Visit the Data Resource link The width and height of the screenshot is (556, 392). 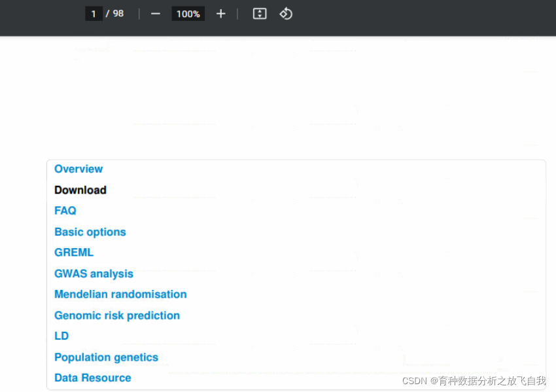(x=93, y=378)
